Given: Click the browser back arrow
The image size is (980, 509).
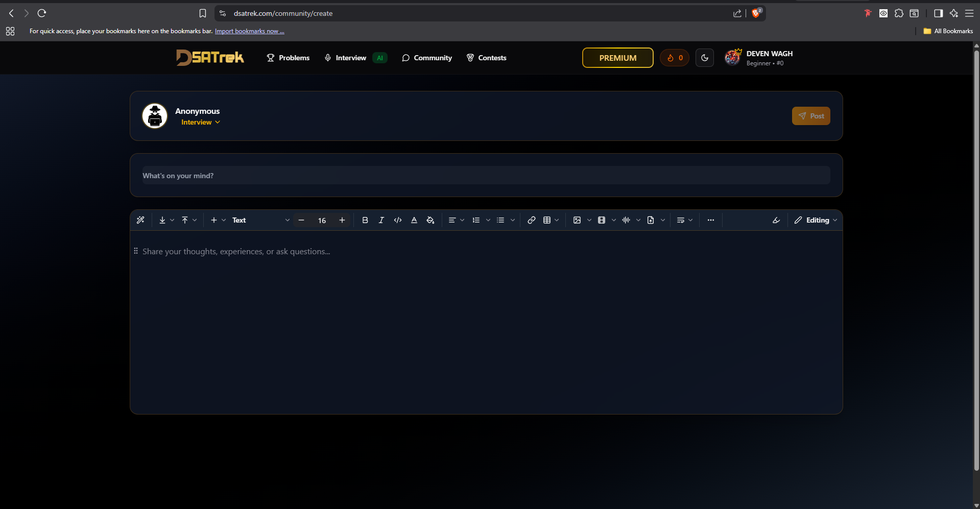Looking at the screenshot, I should pyautogui.click(x=11, y=13).
